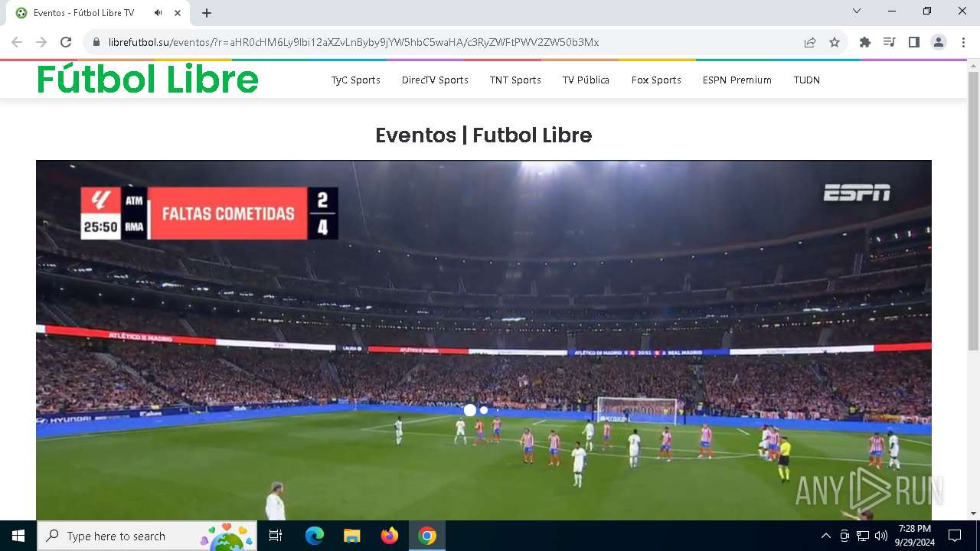Click the share page icon
Viewport: 980px width, 551px height.
pos(810,42)
